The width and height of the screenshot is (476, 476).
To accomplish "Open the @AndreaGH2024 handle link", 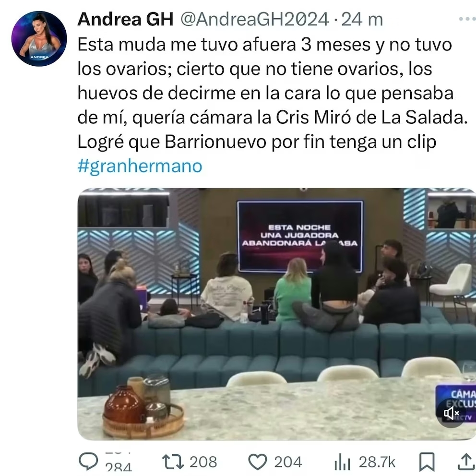I will (x=255, y=19).
